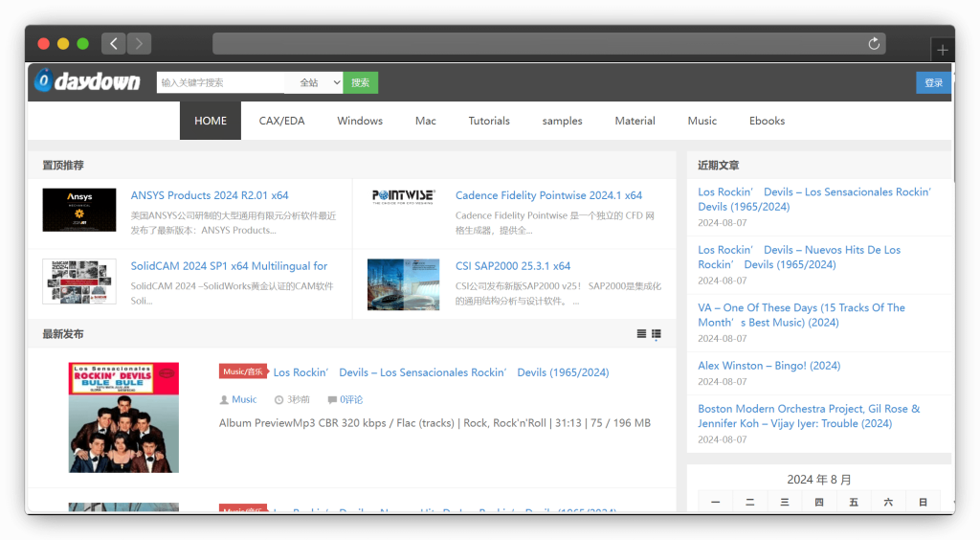Click the Music author icon under the post
Image resolution: width=980 pixels, height=540 pixels.
(x=224, y=399)
